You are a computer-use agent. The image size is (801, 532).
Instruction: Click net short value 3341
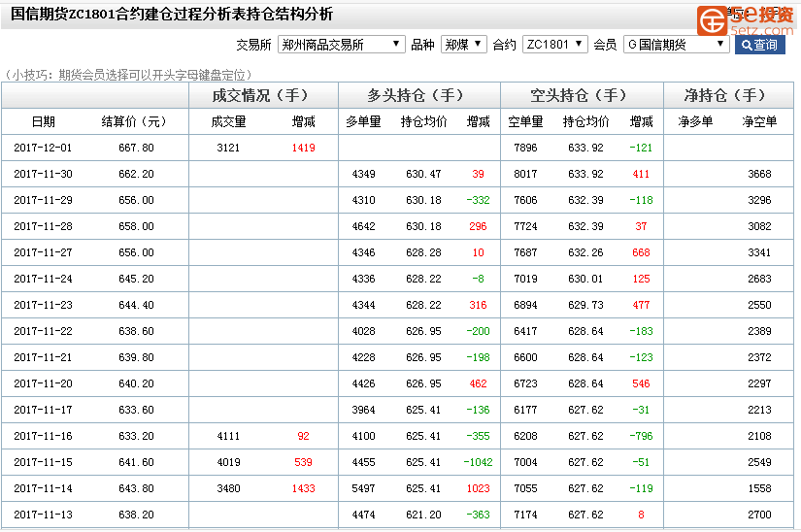pyautogui.click(x=759, y=252)
